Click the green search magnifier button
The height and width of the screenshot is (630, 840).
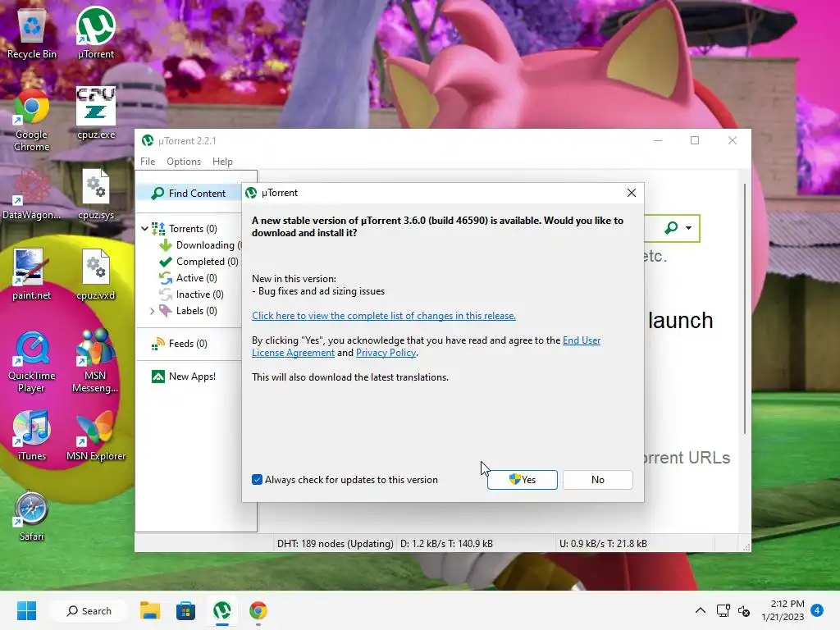tap(671, 228)
